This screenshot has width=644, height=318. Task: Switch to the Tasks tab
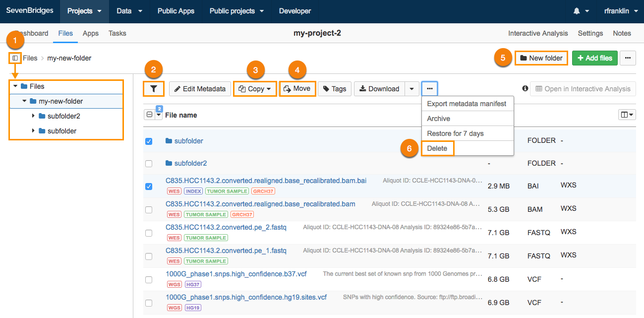click(117, 33)
